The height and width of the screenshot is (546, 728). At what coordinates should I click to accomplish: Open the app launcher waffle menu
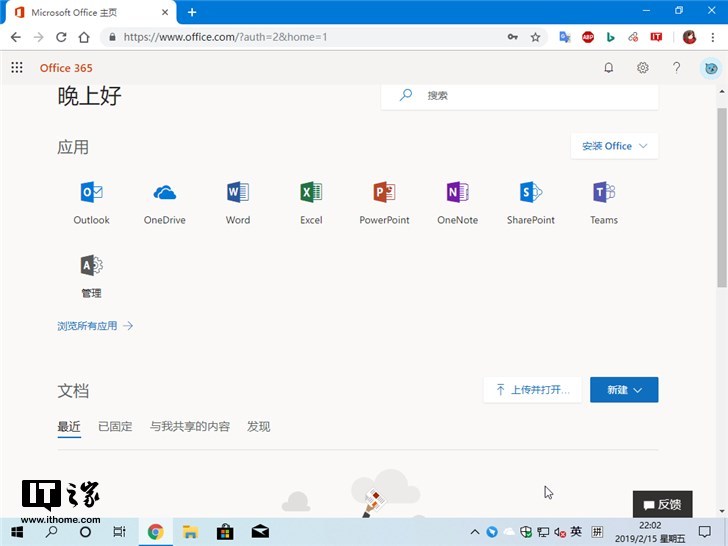(x=17, y=68)
